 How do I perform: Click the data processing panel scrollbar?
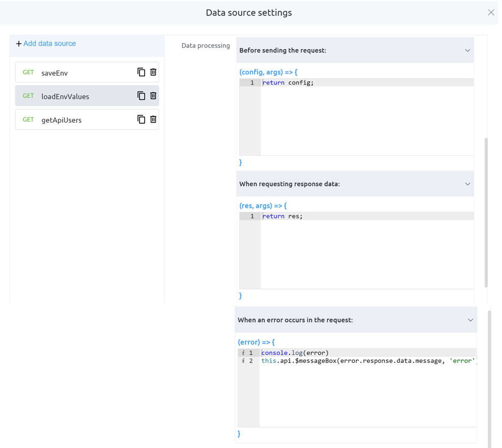[x=486, y=212]
